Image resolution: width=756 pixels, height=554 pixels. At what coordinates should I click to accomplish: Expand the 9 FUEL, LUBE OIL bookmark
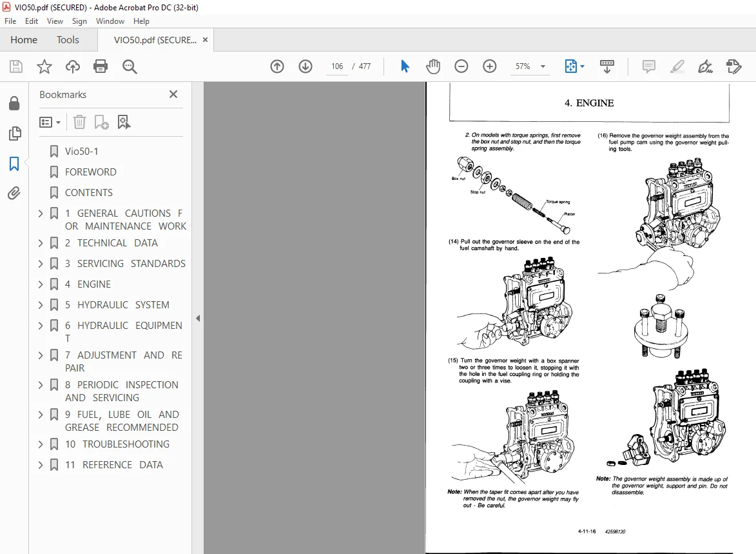tap(41, 415)
